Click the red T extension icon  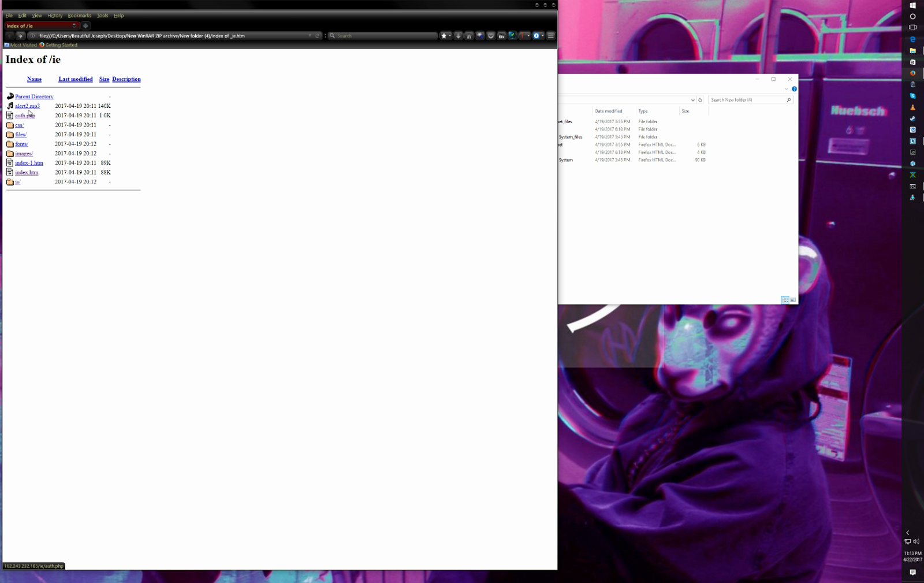tap(523, 36)
